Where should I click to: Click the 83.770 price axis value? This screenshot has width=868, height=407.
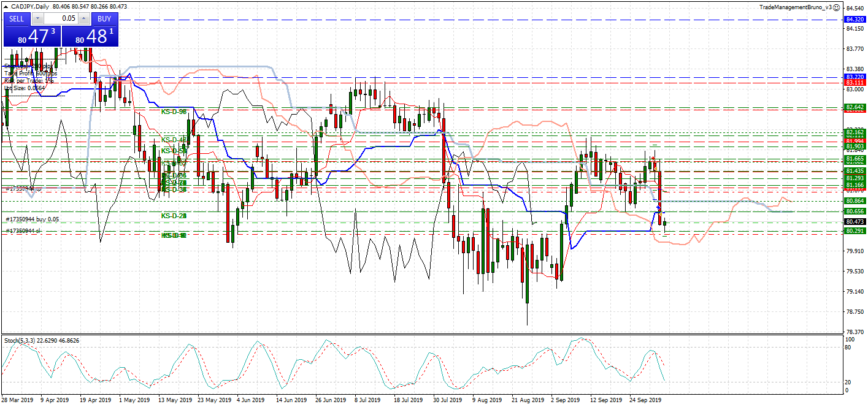[855, 48]
